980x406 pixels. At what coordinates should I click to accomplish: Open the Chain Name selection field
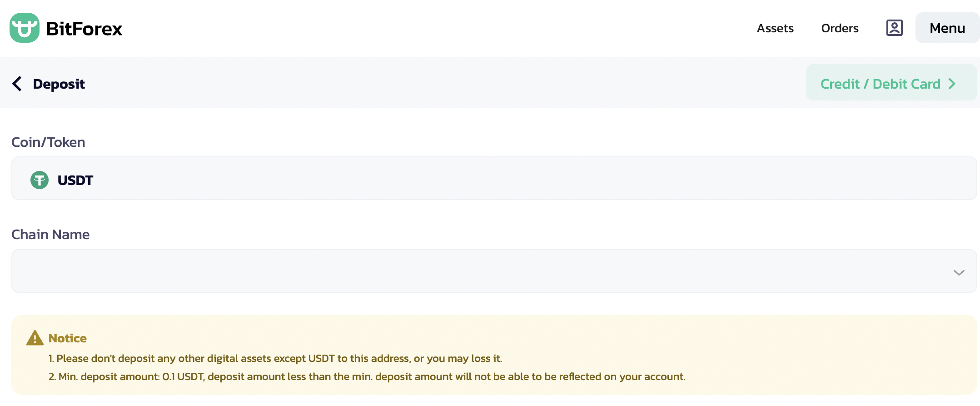(x=494, y=271)
